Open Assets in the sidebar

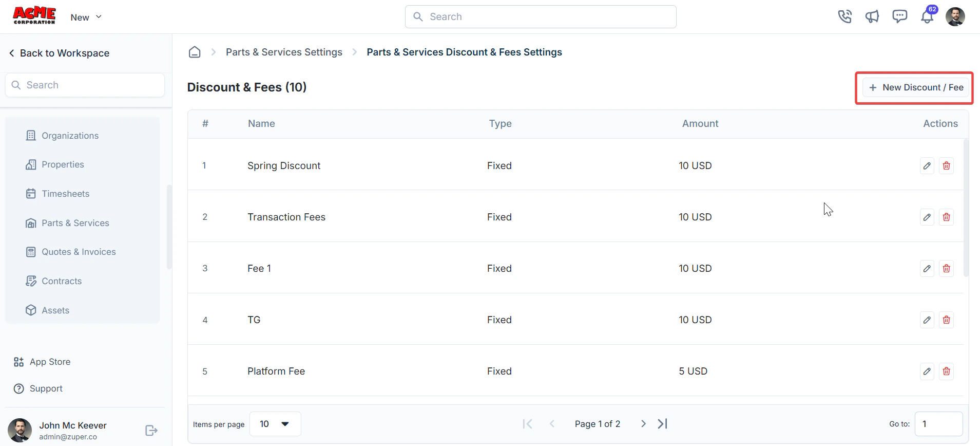coord(48,310)
